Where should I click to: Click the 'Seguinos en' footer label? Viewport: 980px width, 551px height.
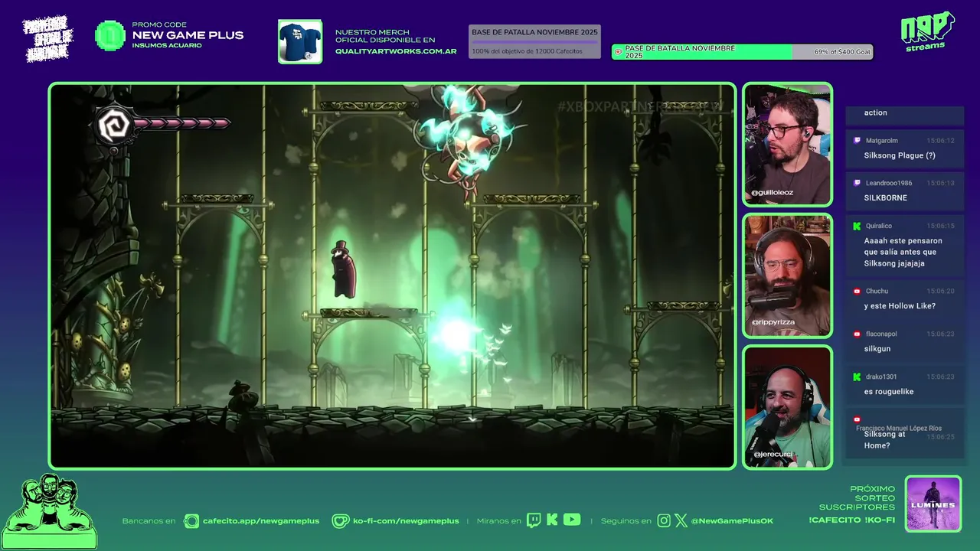tap(626, 521)
